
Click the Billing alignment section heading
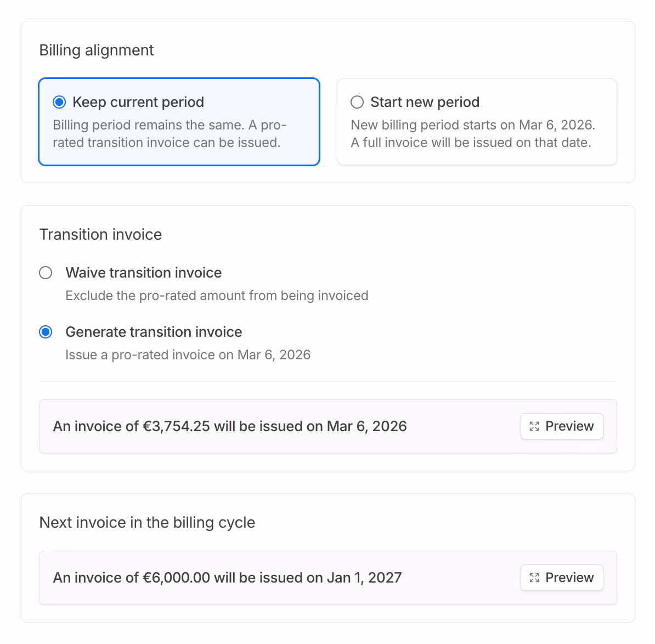tap(97, 50)
